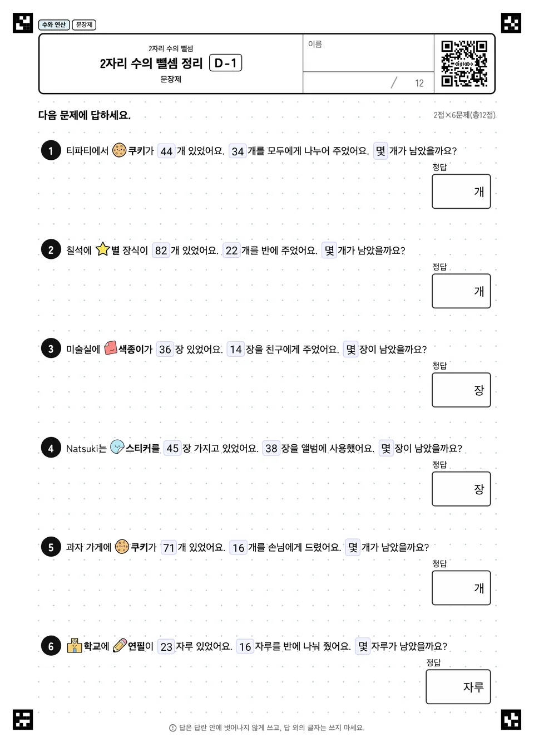This screenshot has height=756, width=534.
Task: Click the red colored paper icon
Action: pos(110,348)
